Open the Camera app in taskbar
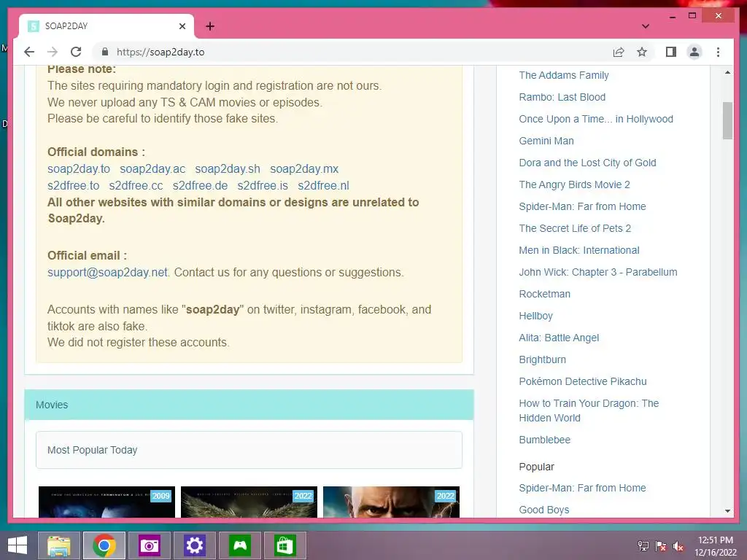This screenshot has width=747, height=560. click(149, 545)
